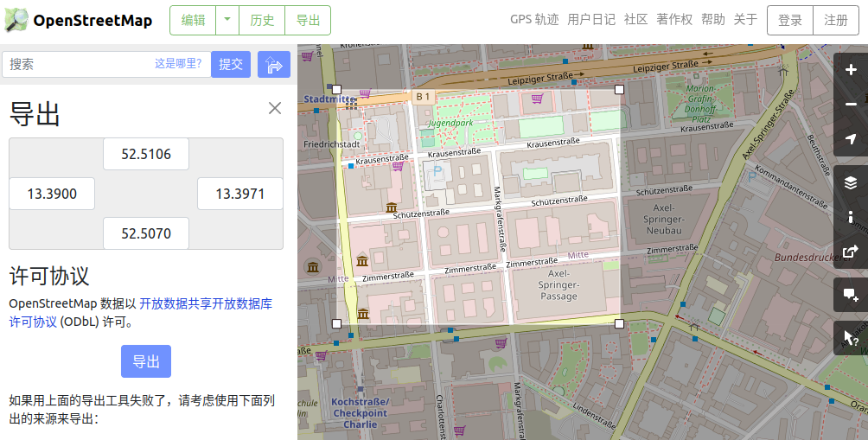Edit west longitude field 13.3900
This screenshot has width=868, height=440.
(x=52, y=194)
